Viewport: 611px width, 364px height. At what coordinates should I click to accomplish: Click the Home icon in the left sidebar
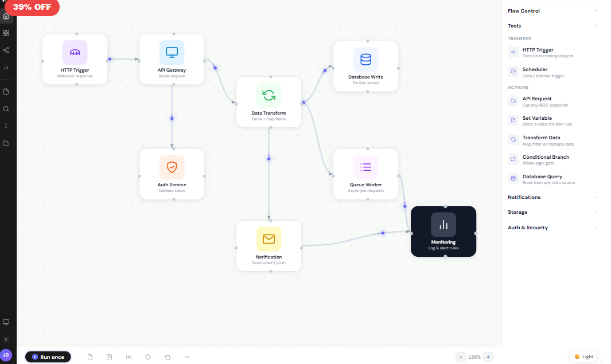pos(6,16)
